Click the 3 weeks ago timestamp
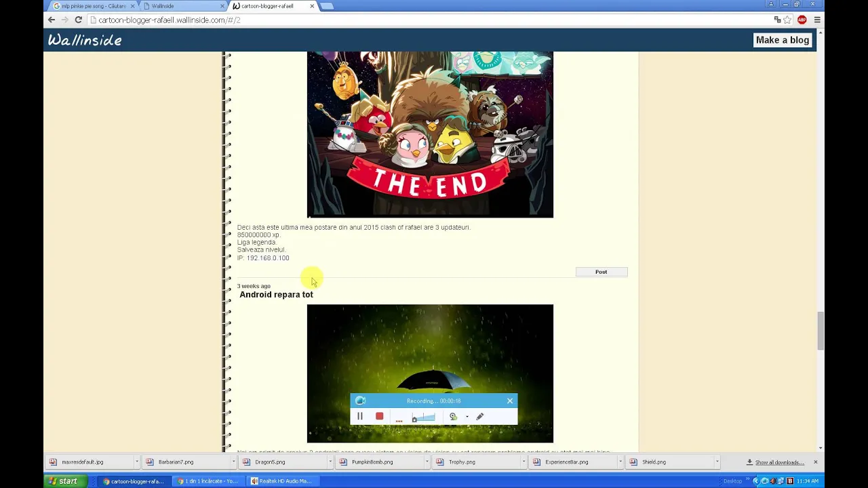This screenshot has height=488, width=868. 254,286
